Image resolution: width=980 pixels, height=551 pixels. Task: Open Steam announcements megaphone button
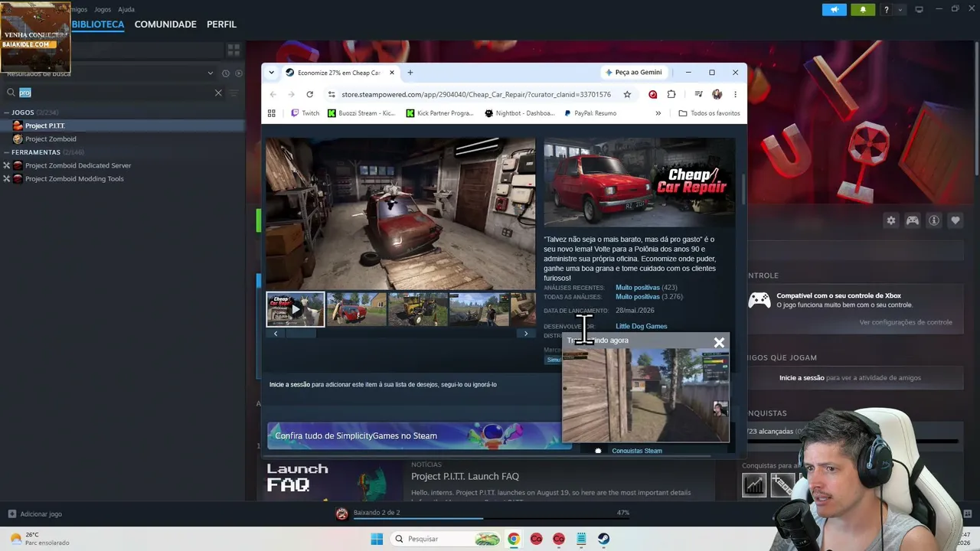[835, 9]
